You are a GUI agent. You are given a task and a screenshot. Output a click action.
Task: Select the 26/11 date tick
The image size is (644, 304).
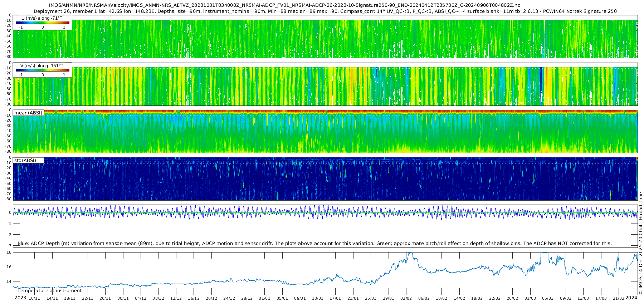[x=105, y=299]
